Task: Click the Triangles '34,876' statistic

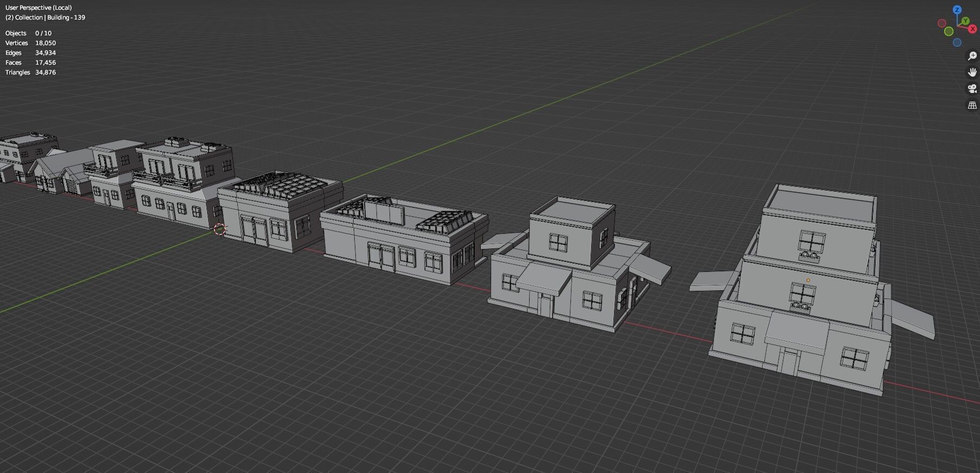Action: tap(46, 72)
